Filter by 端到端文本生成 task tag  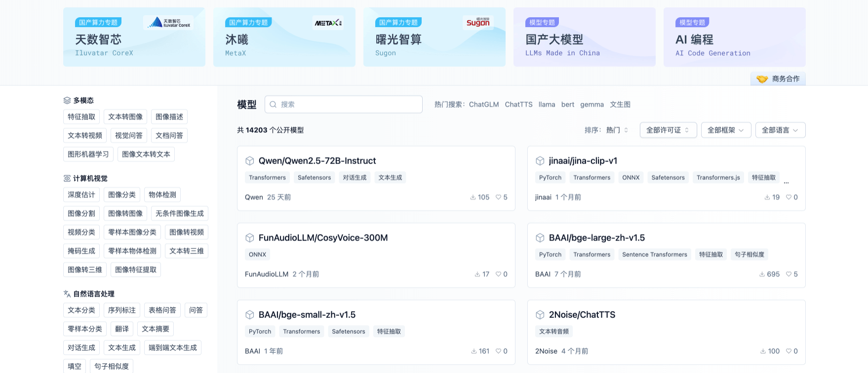[x=173, y=348]
